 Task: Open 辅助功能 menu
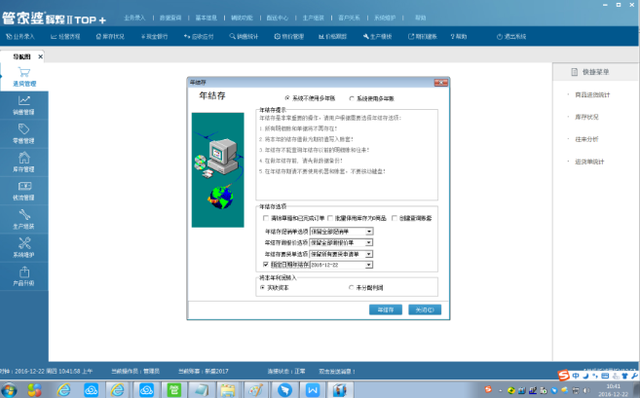tap(242, 18)
